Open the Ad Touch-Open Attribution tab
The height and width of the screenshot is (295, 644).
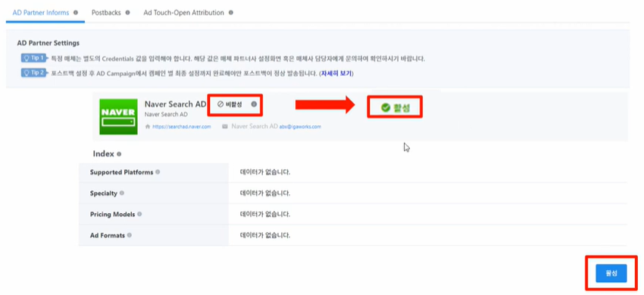point(183,13)
